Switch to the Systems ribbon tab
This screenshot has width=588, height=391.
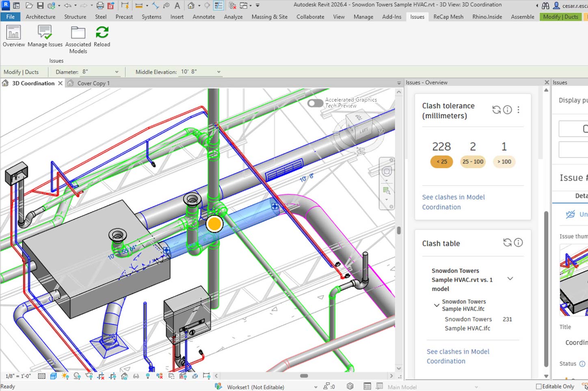[x=151, y=17]
